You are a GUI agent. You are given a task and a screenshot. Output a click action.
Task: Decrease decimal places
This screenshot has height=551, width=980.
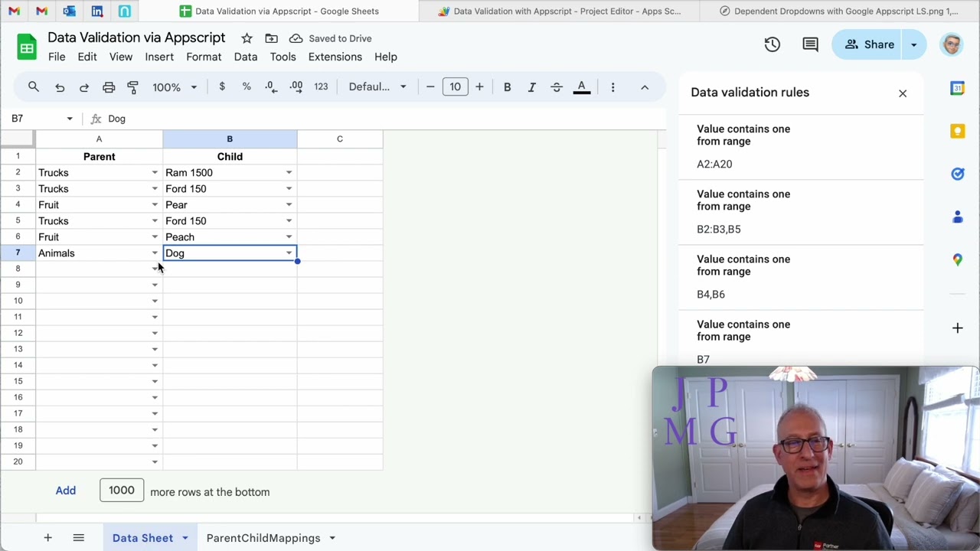click(270, 86)
